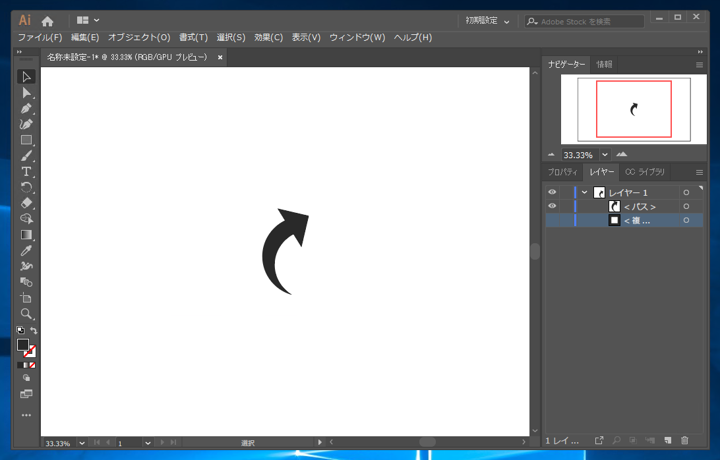The width and height of the screenshot is (720, 460).
Task: Select the Selection tool (black arrow)
Action: (x=26, y=77)
